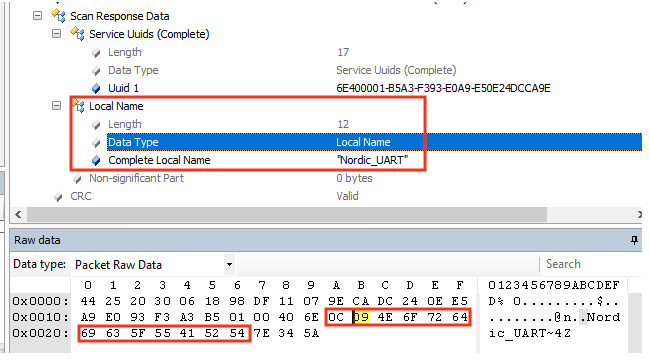Screen dimensions: 650x361
Task: Click the Uuid 1 blue diamond icon
Action: [96, 88]
